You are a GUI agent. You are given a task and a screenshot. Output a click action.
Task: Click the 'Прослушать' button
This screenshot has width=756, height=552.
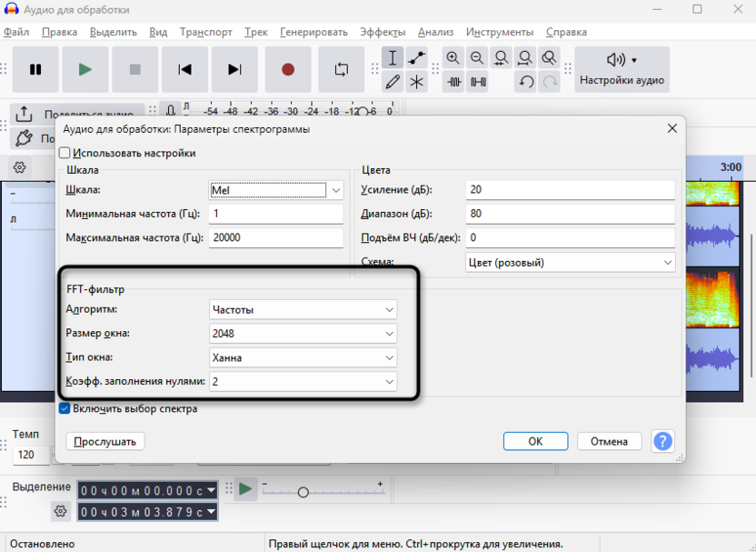pyautogui.click(x=105, y=441)
